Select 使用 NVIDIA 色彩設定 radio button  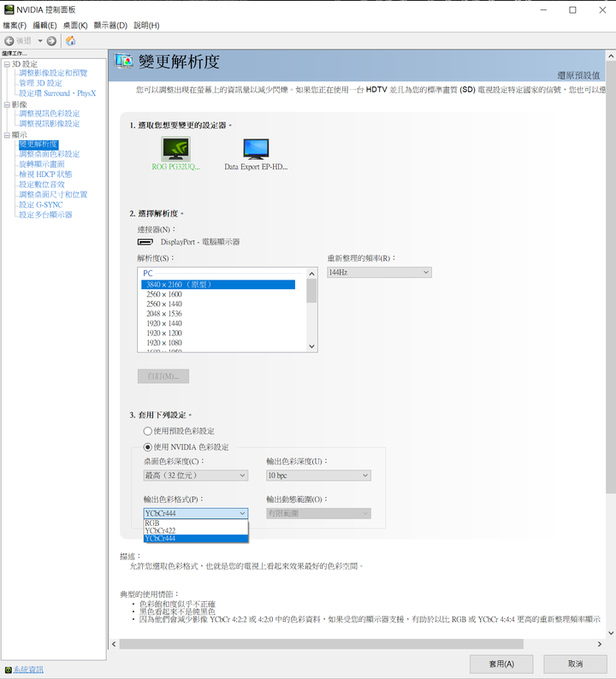point(148,447)
